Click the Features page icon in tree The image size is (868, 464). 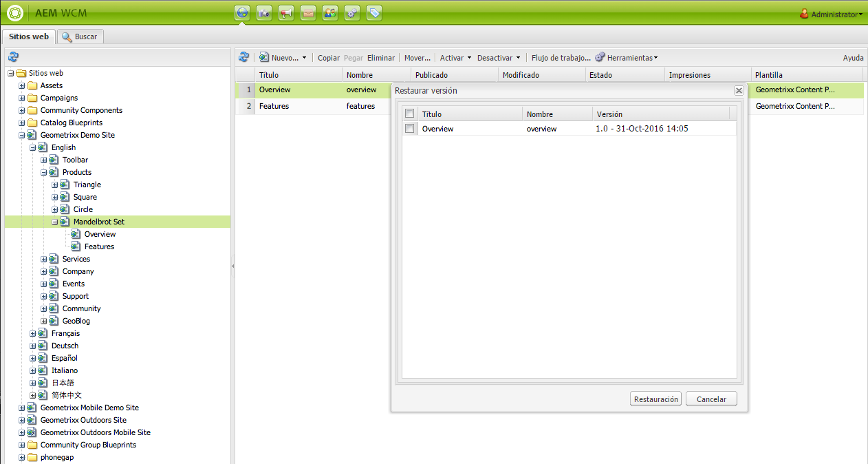(x=76, y=246)
